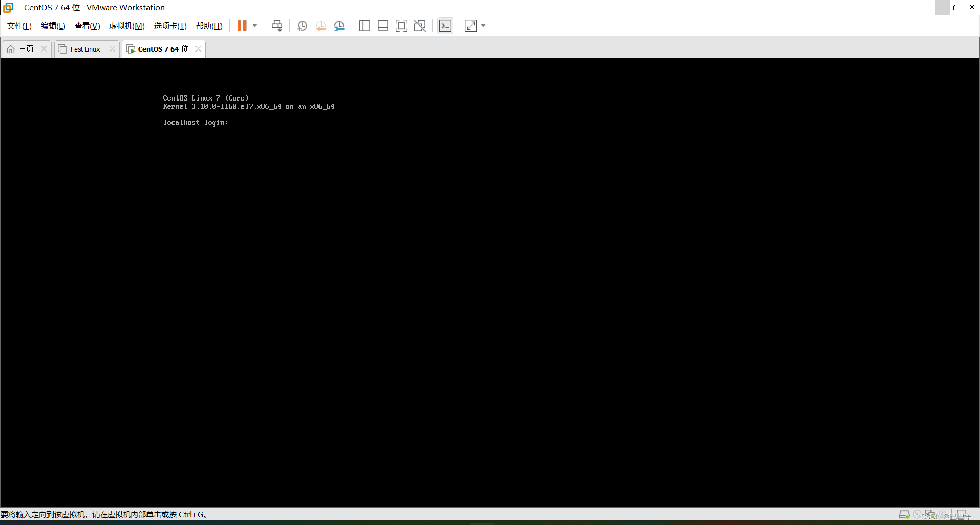Viewport: 980px width, 525px height.
Task: Open the virtual machine console view
Action: (x=445, y=26)
